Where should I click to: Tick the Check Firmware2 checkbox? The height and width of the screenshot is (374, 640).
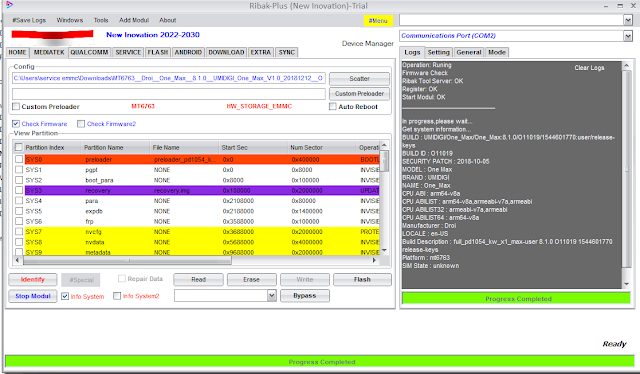coord(81,124)
